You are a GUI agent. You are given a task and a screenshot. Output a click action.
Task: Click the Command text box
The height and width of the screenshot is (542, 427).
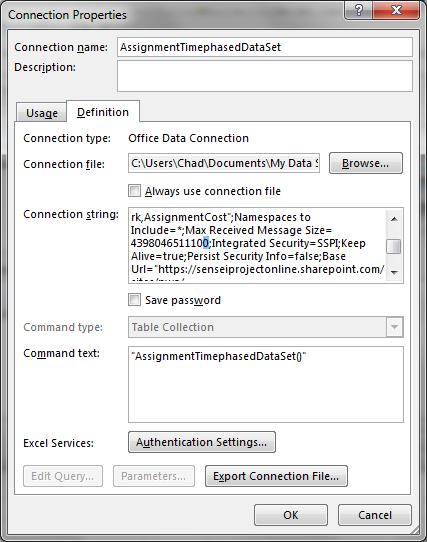[266, 384]
